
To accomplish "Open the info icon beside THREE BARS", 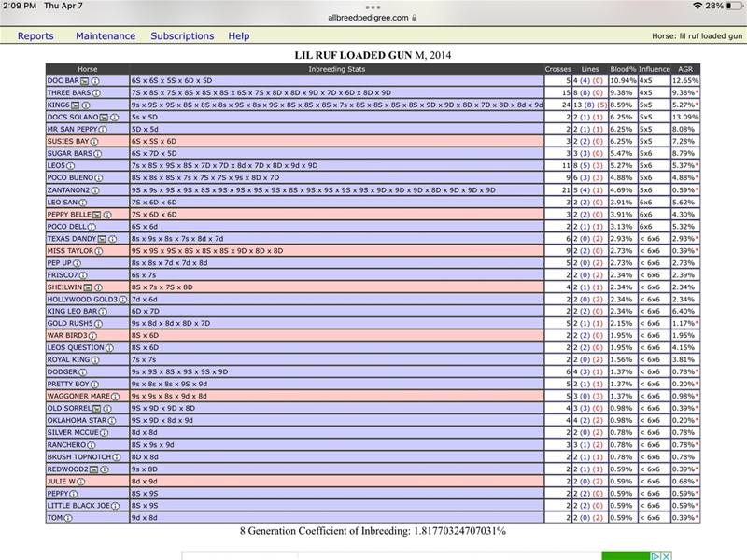I will pos(96,92).
